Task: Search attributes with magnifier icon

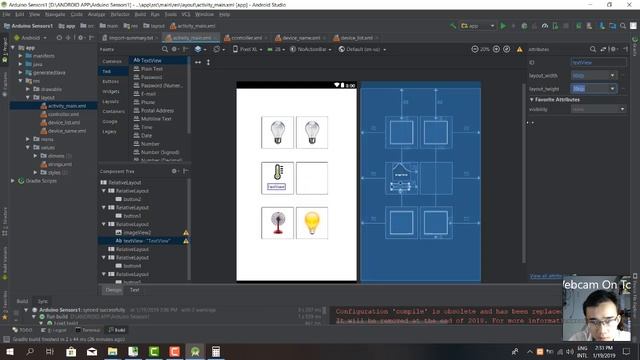Action: coord(593,49)
